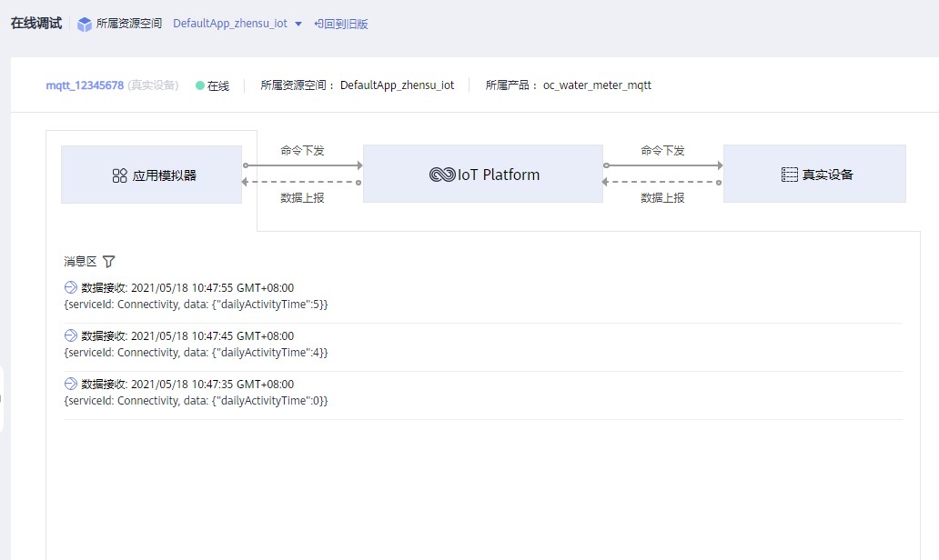Click message text with dailyActivityTime 5
Viewport: 939px width, 560px height.
click(196, 304)
